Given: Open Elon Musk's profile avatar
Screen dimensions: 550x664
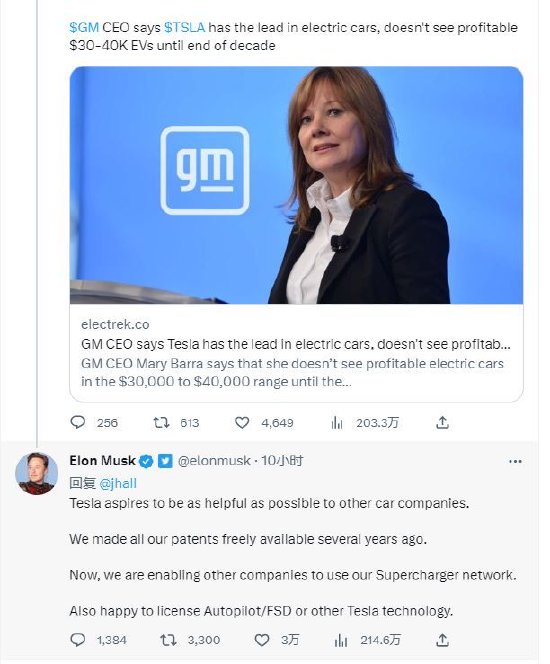Looking at the screenshot, I should pyautogui.click(x=36, y=473).
